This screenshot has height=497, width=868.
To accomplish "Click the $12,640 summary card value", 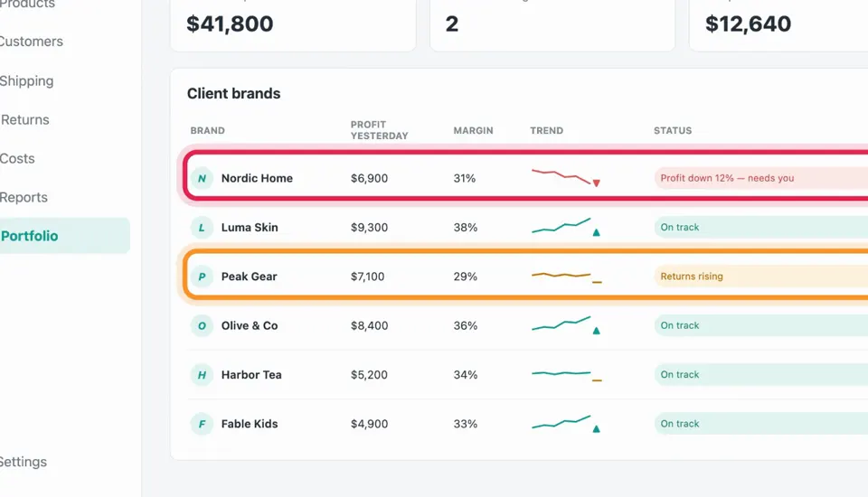I will (x=748, y=23).
